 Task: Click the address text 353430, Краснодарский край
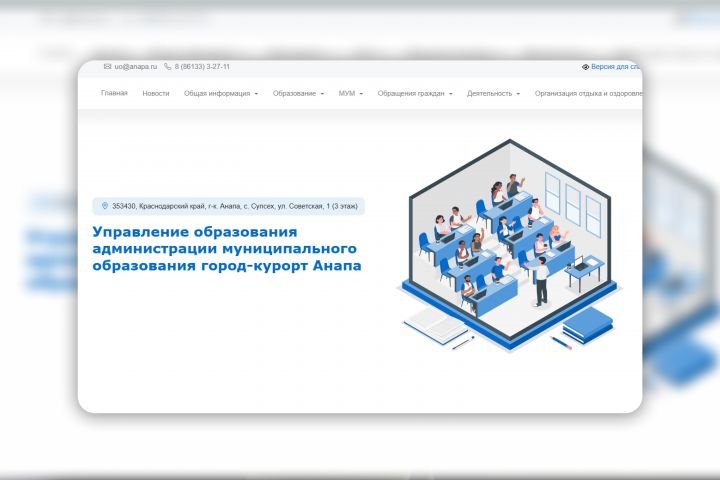(235, 206)
